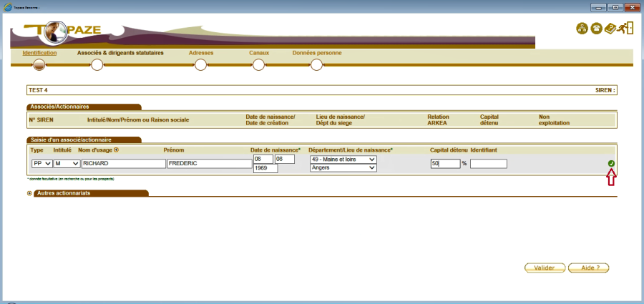Image resolution: width=644 pixels, height=304 pixels.
Task: Select the Canaux step circle
Action: point(259,65)
